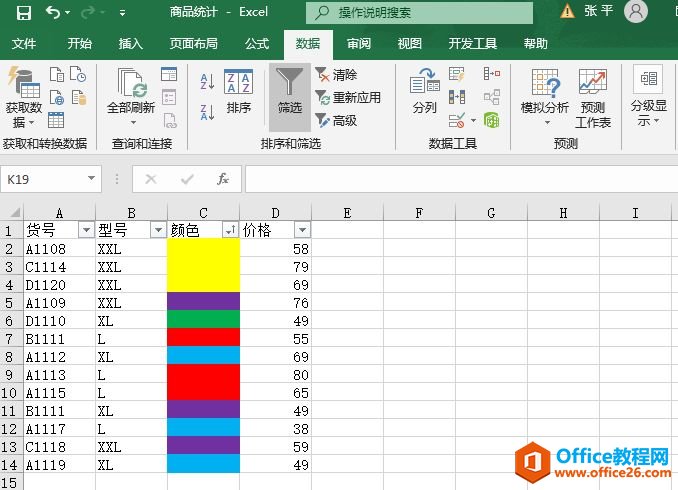Open Data Validation dropdown arrow
Screen dimensions: 678x490
[473, 121]
